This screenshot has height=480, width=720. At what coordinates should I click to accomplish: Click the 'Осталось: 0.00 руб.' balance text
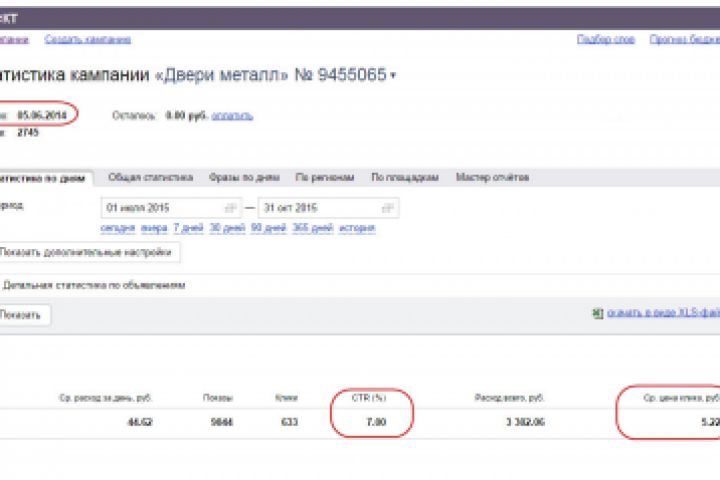(160, 115)
